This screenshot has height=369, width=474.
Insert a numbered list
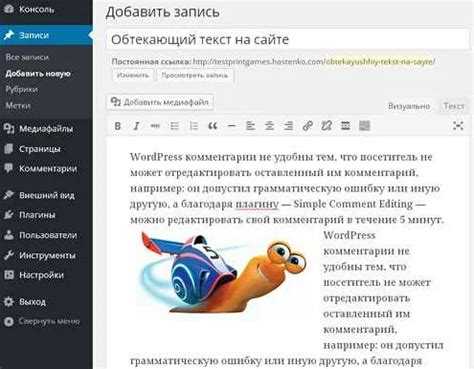(194, 126)
